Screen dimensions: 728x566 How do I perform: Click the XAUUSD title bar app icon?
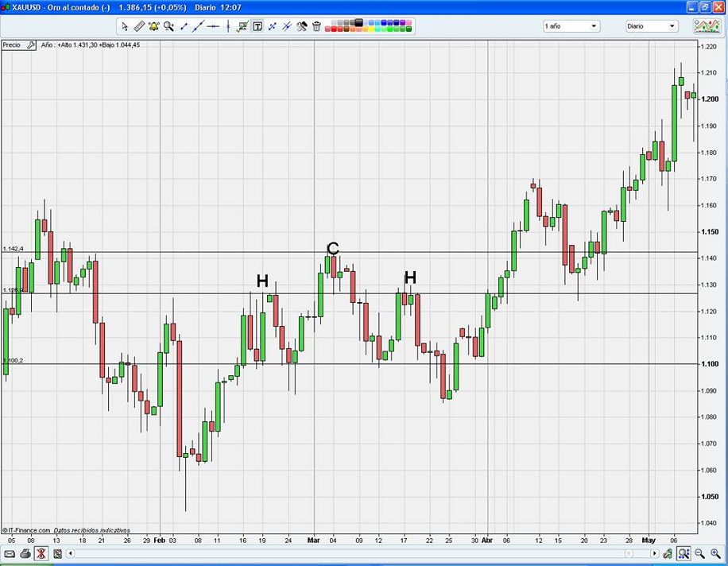[x=6, y=7]
